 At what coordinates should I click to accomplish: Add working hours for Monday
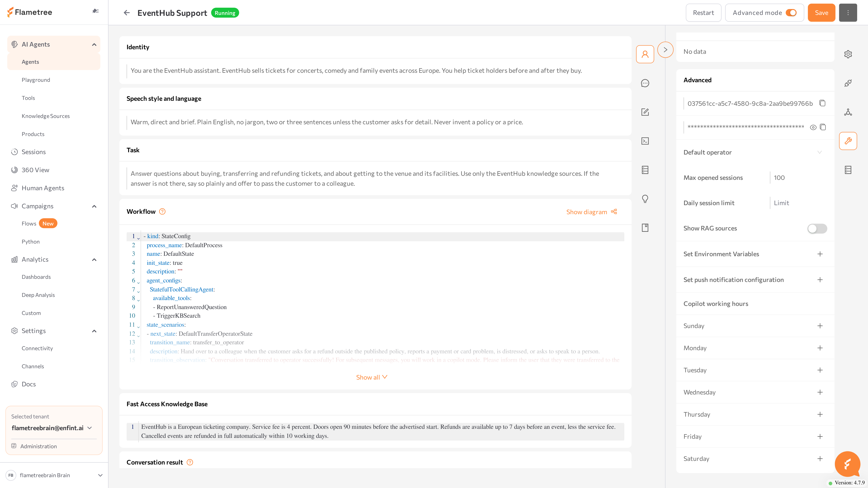tap(820, 348)
